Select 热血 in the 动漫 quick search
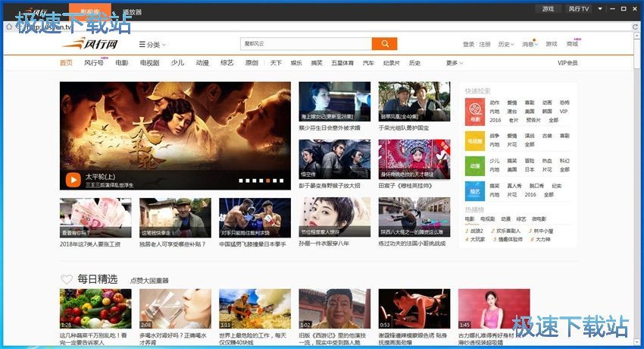 (547, 161)
